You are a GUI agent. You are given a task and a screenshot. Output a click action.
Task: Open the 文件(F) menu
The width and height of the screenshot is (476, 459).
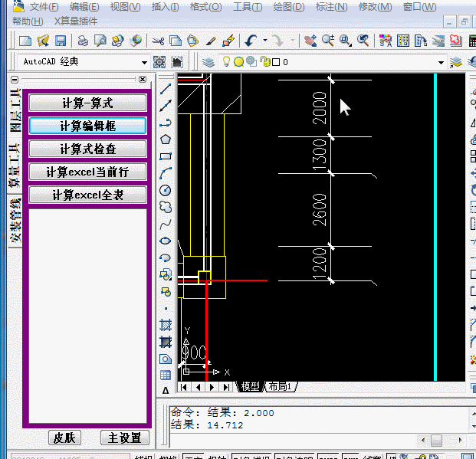click(44, 7)
